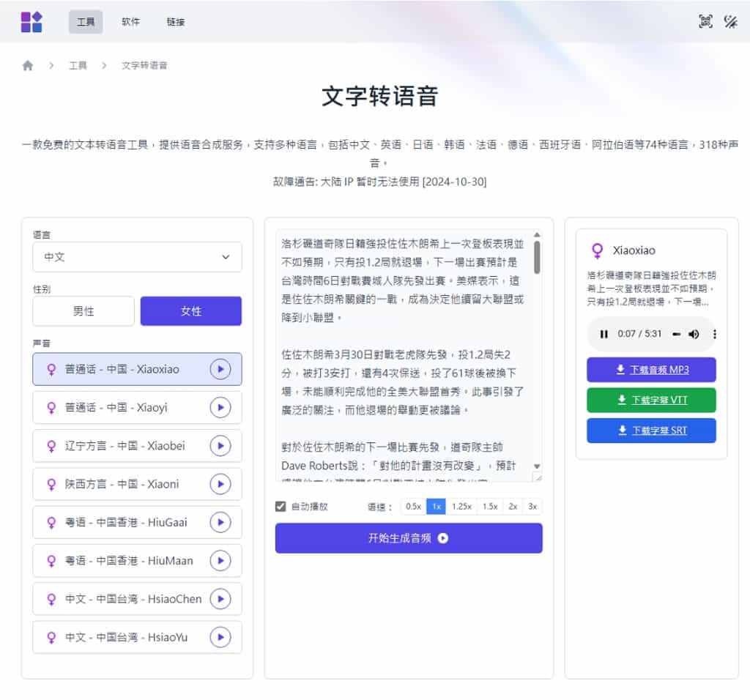Play sample of HiuGaai Cantonese voice
The height and width of the screenshot is (700, 750).
[220, 522]
